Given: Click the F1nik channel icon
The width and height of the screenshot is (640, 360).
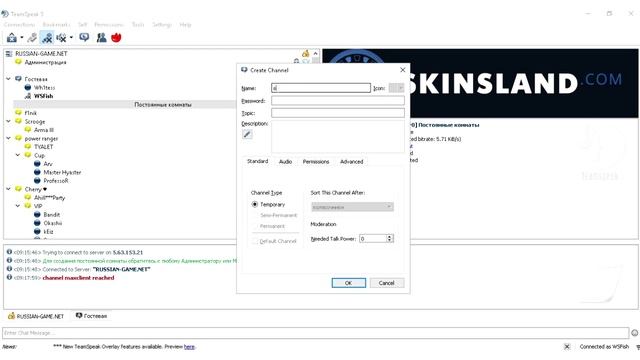Looking at the screenshot, I should coord(18,113).
